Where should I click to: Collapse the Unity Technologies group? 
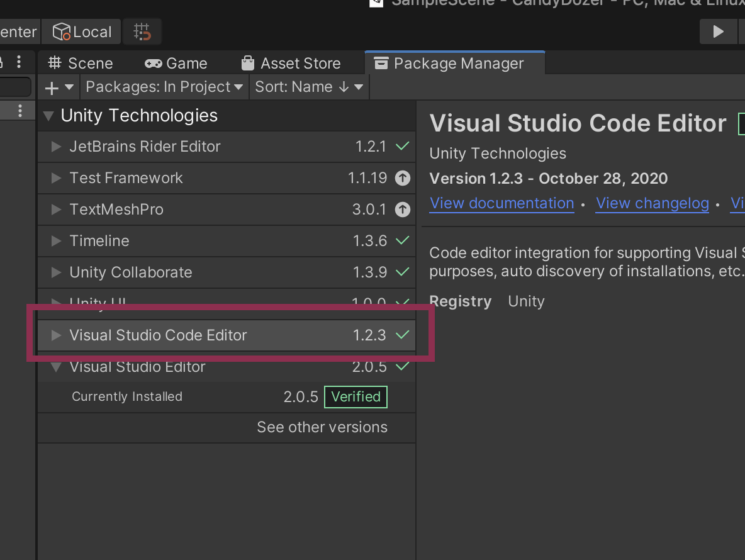48,115
